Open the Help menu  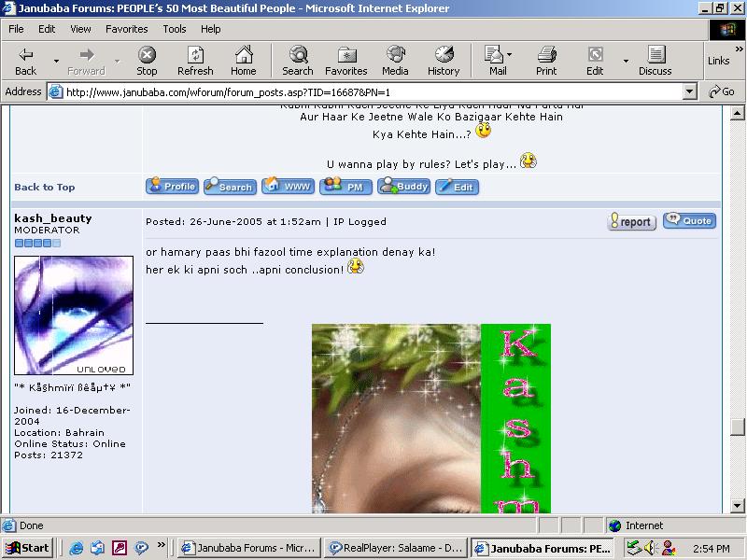point(211,29)
